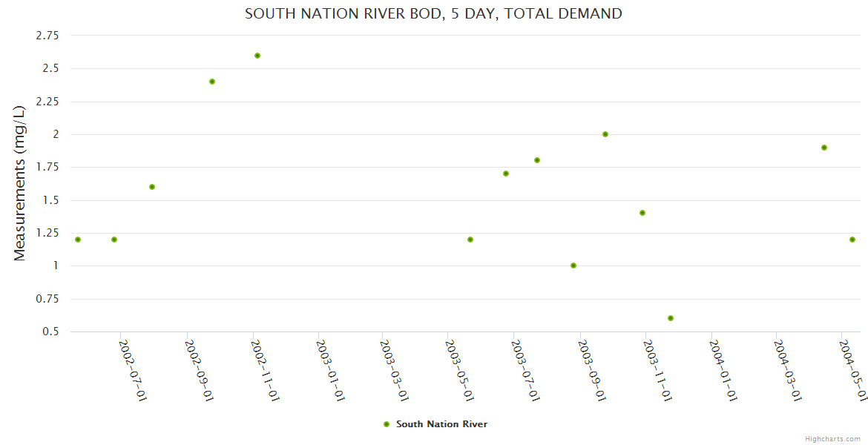This screenshot has width=868, height=445.
Task: Select the 1.8 mg/L data point
Action: 537,160
